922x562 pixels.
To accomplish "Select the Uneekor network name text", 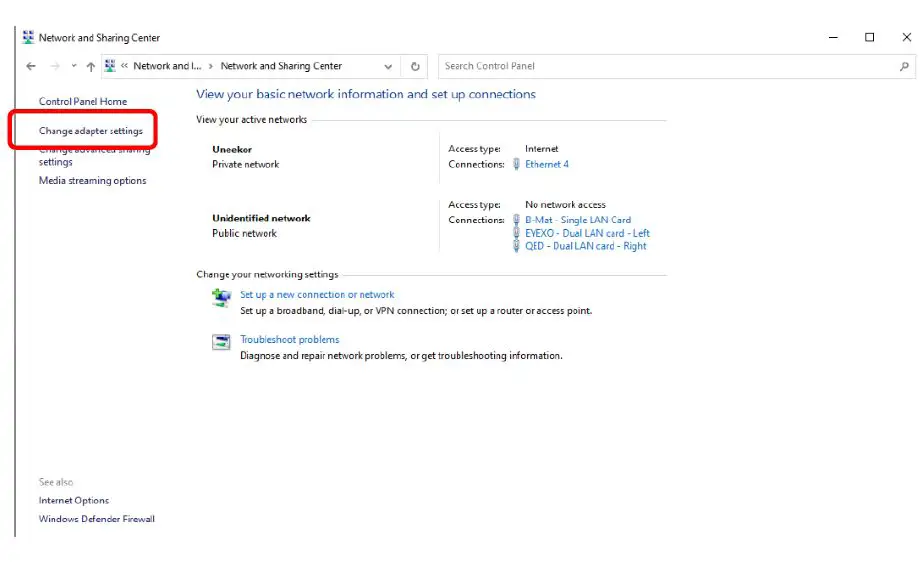I will tap(232, 149).
